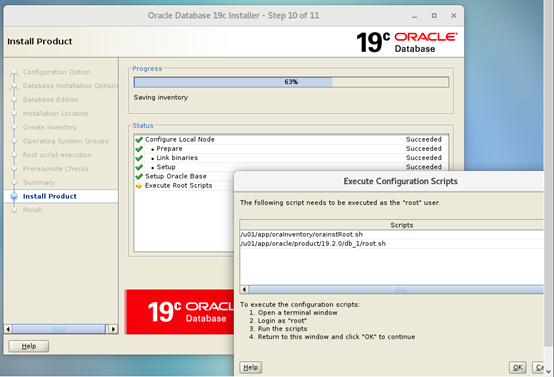Image resolution: width=554 pixels, height=377 pixels.
Task: Close the Oracle Database 19c Installer window
Action: tap(454, 16)
